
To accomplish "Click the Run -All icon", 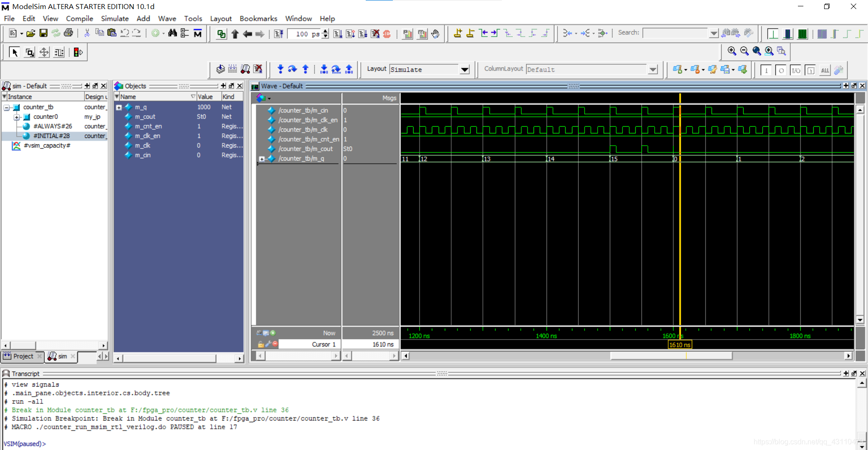I will click(x=363, y=34).
